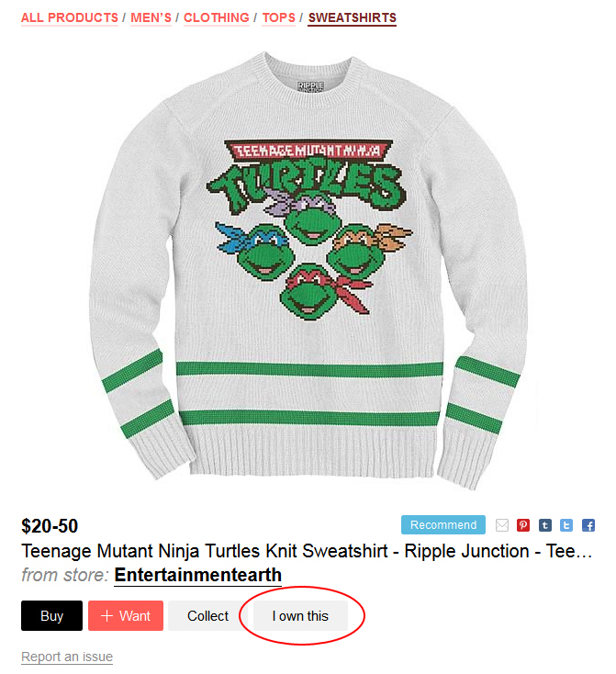
Task: Open the Tops breadcrumb link
Action: (x=278, y=17)
